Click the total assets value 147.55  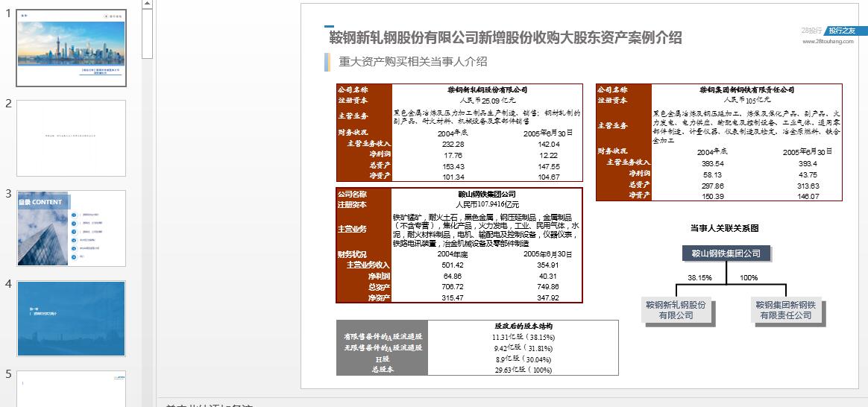coord(548,166)
